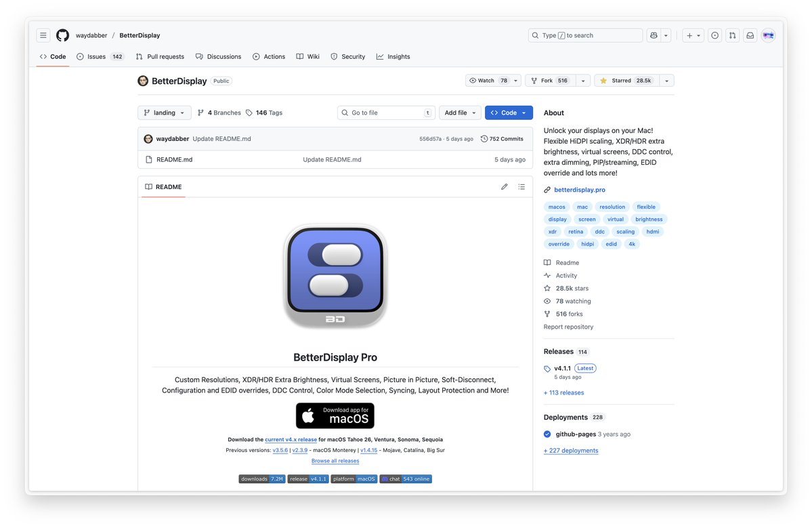The height and width of the screenshot is (528, 812).
Task: Click the release v4.1.1 badge
Action: (307, 479)
